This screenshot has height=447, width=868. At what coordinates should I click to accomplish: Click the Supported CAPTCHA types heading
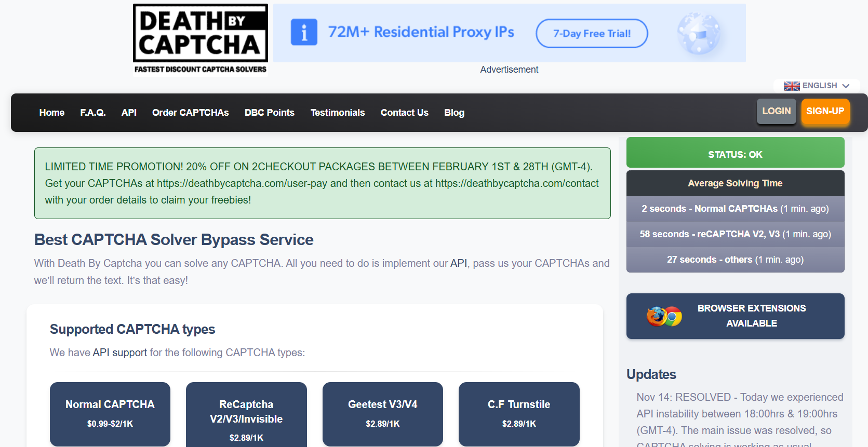[x=132, y=329]
